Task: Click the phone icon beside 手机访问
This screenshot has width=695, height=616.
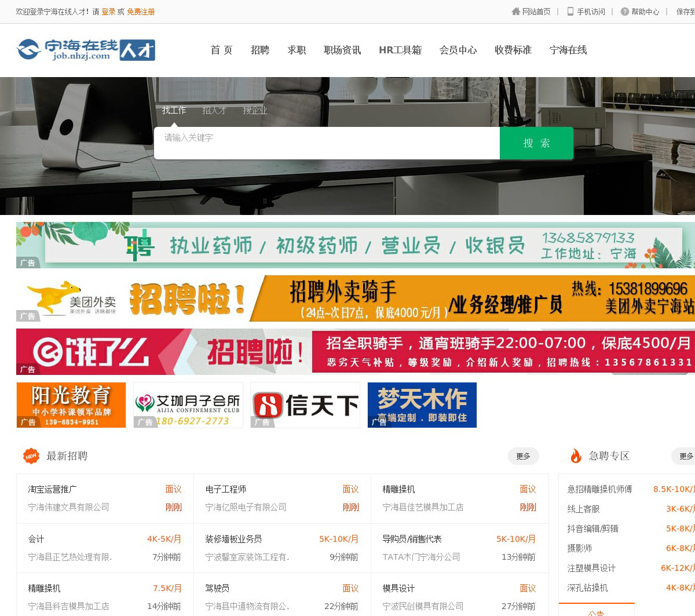Action: pyautogui.click(x=570, y=12)
